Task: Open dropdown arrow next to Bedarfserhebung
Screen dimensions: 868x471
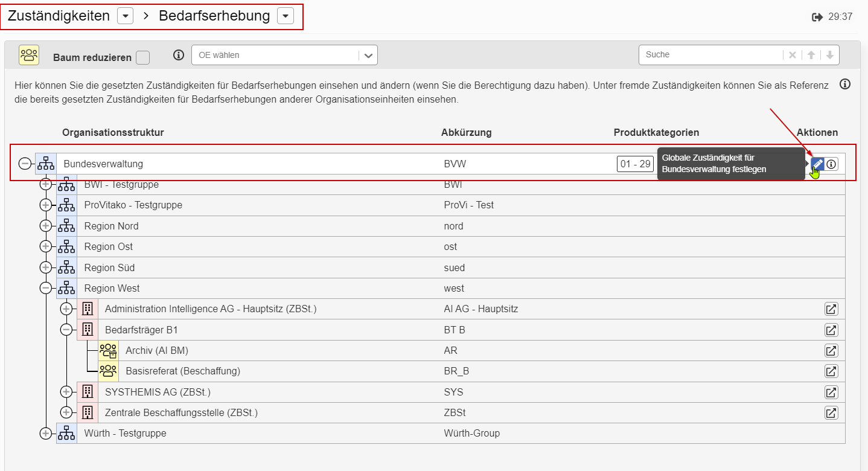Action: pos(286,16)
